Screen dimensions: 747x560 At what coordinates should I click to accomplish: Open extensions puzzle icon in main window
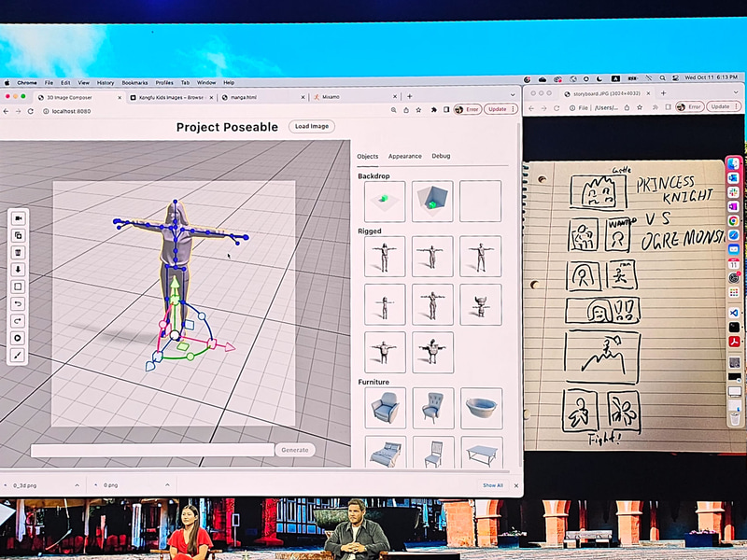(x=433, y=110)
